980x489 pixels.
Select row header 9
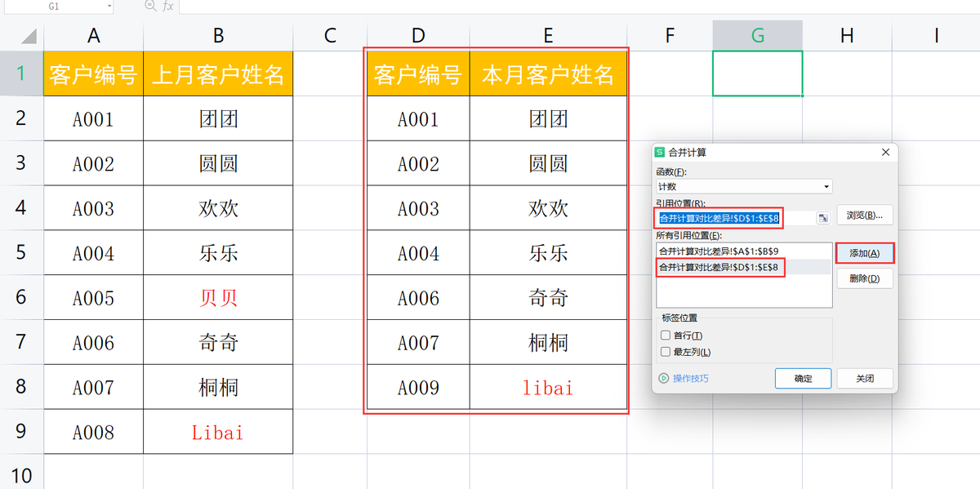pyautogui.click(x=22, y=431)
